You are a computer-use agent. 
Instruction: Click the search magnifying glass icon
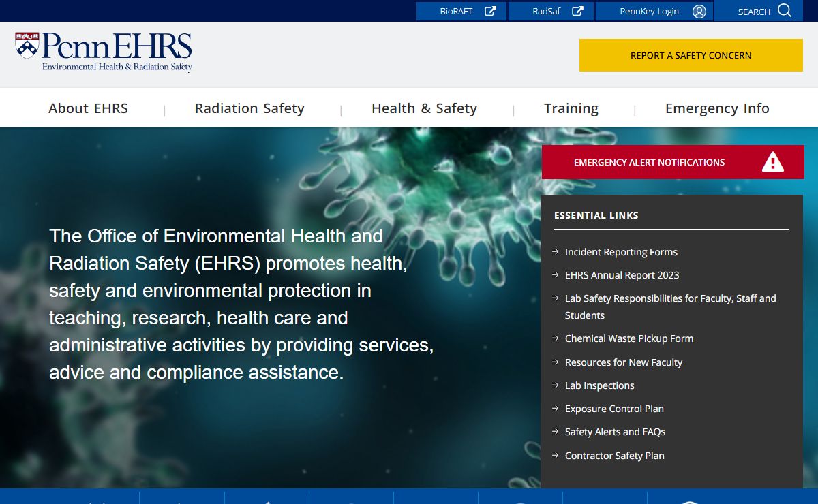785,10
